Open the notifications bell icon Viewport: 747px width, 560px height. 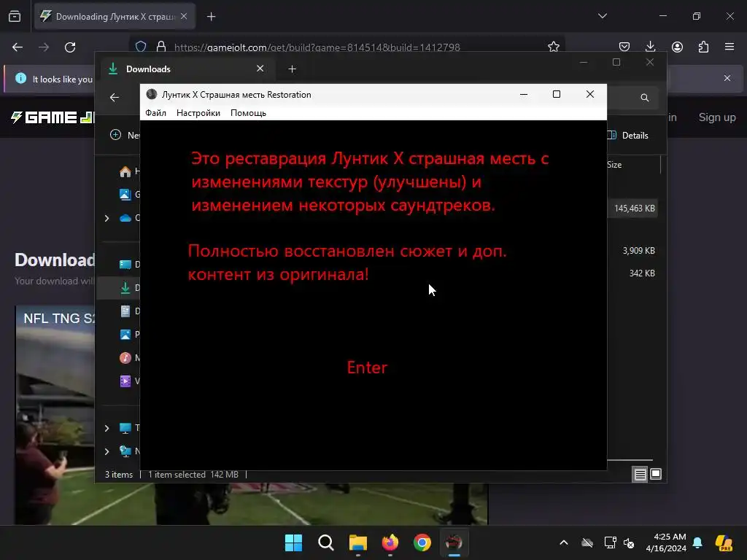[x=697, y=542]
